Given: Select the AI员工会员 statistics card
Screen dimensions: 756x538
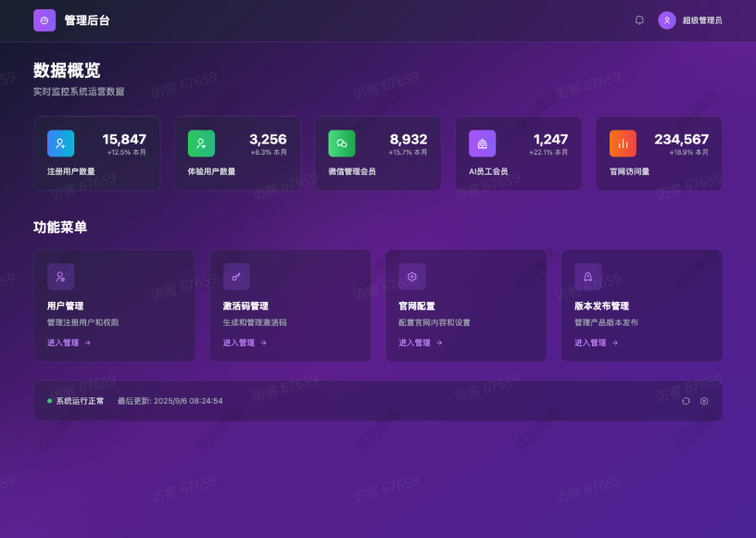Looking at the screenshot, I should (518, 154).
